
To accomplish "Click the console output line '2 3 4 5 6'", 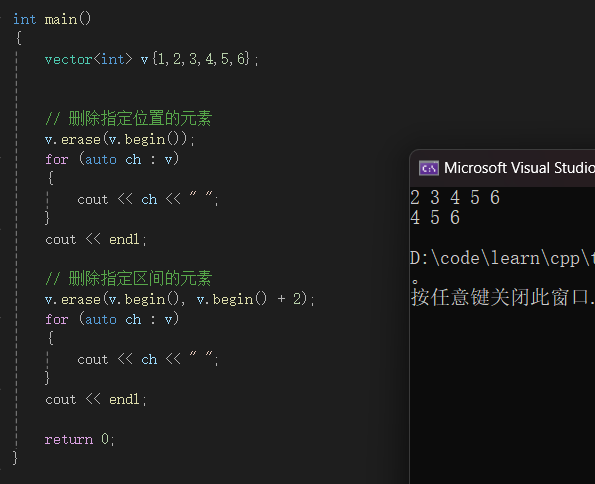I will coord(455,198).
